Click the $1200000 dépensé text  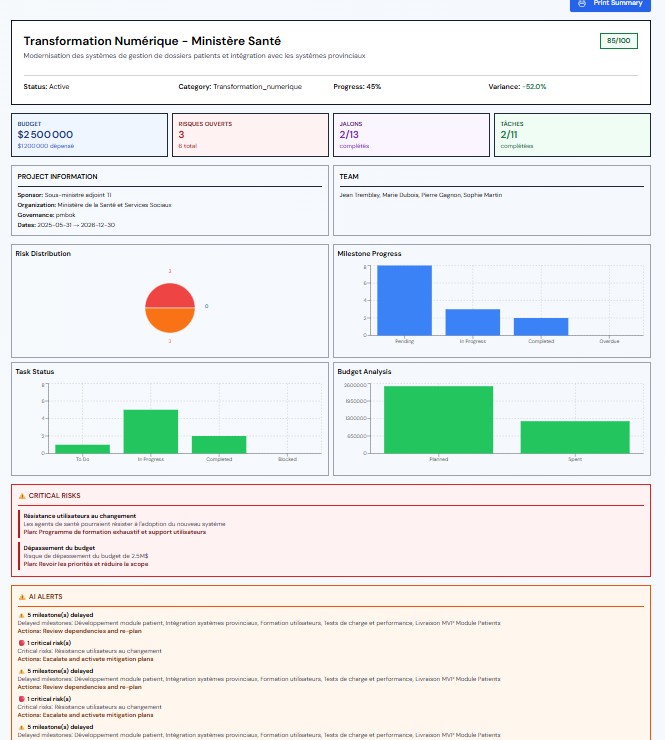pos(46,146)
